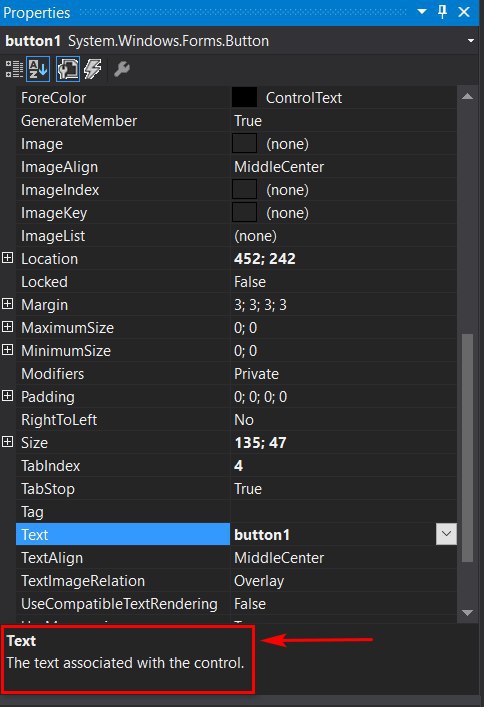This screenshot has width=484, height=707.
Task: Open the Text value dropdown arrow
Action: pyautogui.click(x=446, y=534)
